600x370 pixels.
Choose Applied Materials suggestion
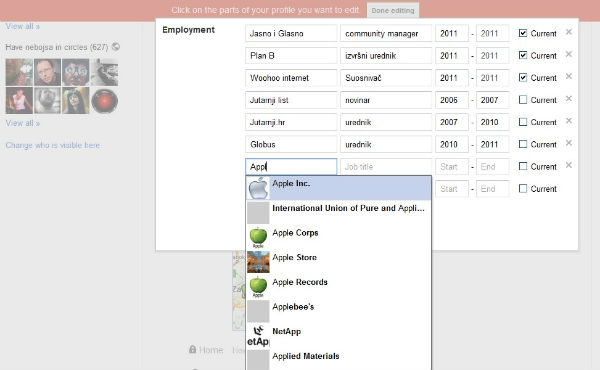tap(338, 359)
